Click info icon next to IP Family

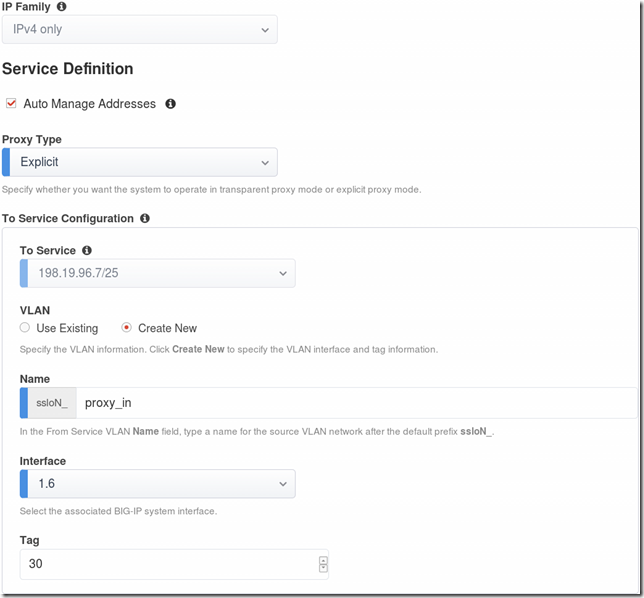62,7
